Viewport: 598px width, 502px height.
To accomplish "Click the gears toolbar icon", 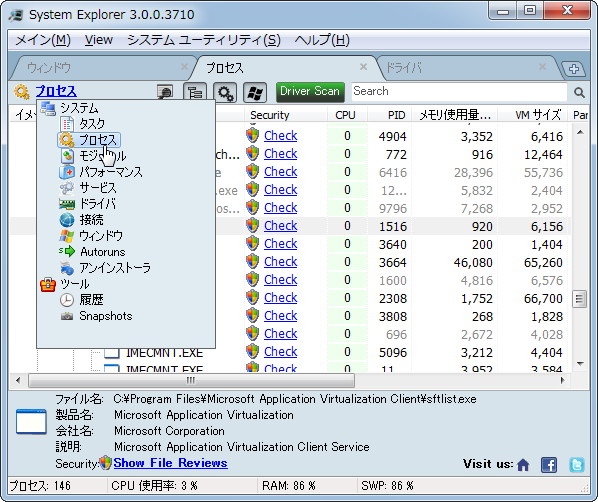I will click(x=225, y=93).
